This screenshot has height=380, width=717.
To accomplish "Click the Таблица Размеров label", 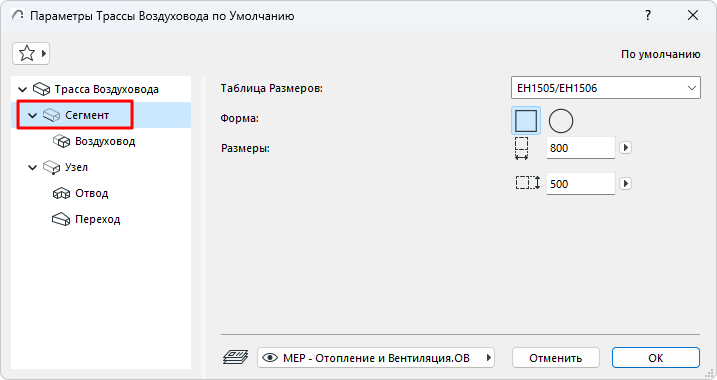I will (272, 88).
